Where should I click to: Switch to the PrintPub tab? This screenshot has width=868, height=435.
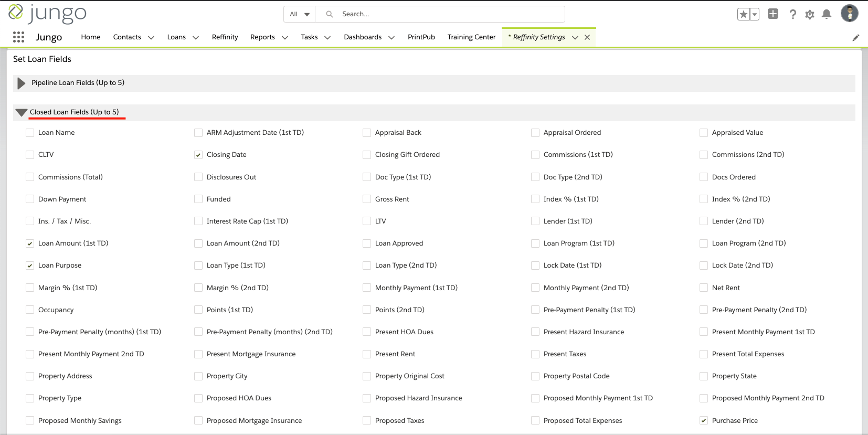(x=421, y=37)
